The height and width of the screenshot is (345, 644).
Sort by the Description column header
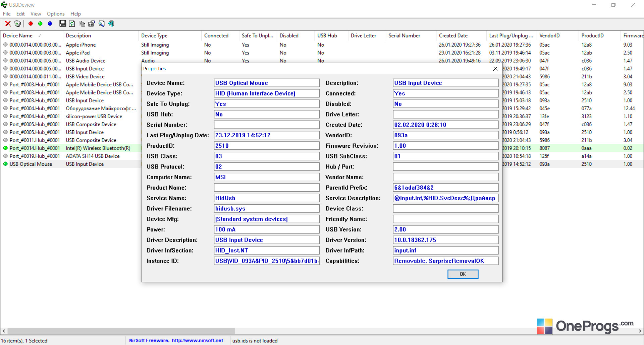[101, 36]
